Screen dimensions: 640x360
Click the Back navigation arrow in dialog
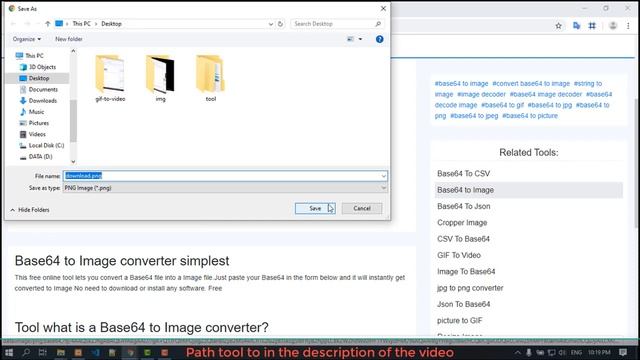(13, 24)
